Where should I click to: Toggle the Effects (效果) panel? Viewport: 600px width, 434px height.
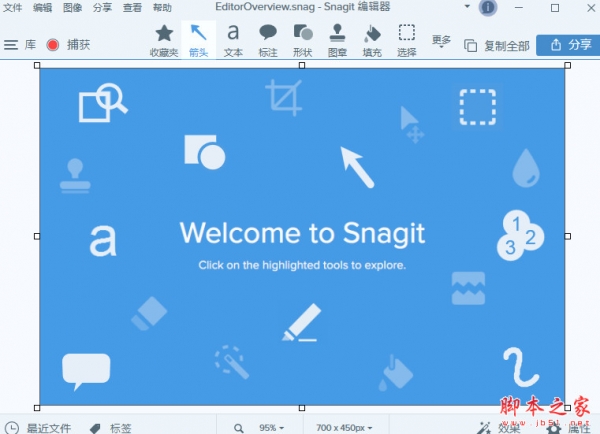coord(499,427)
